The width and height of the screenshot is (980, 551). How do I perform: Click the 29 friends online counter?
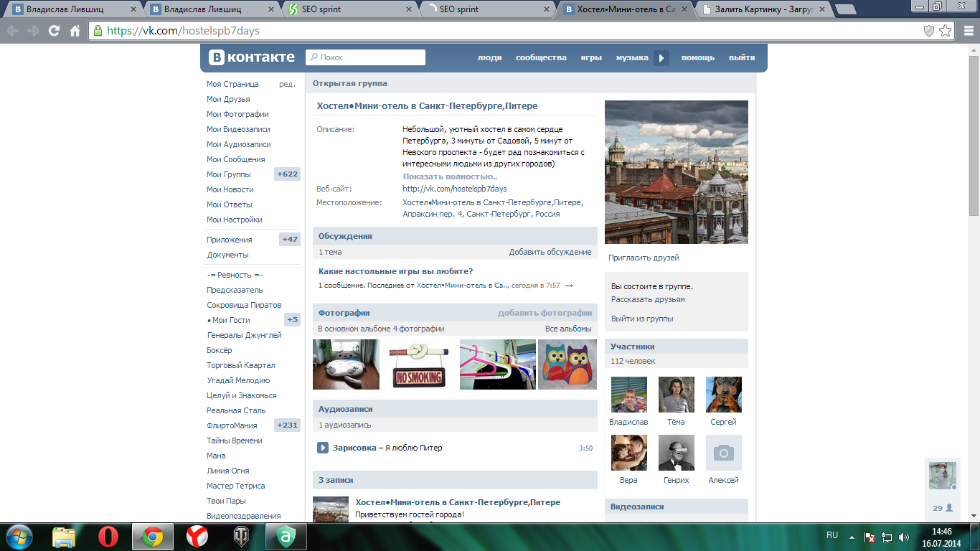943,507
